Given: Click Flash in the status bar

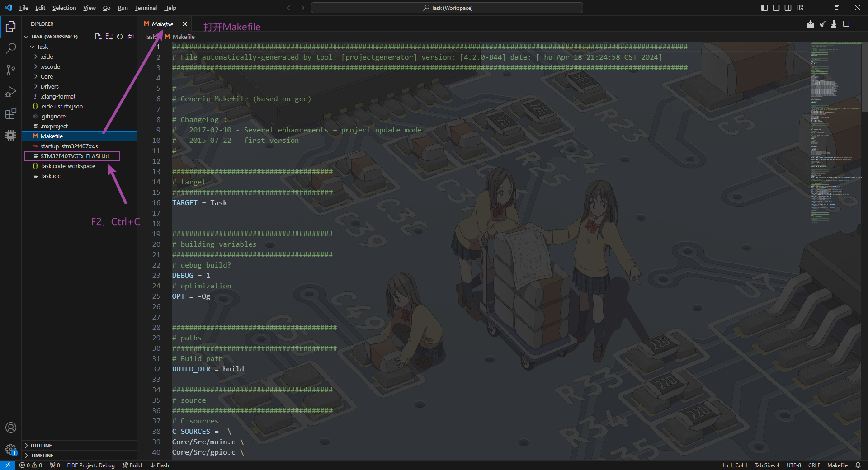Looking at the screenshot, I should [160, 465].
